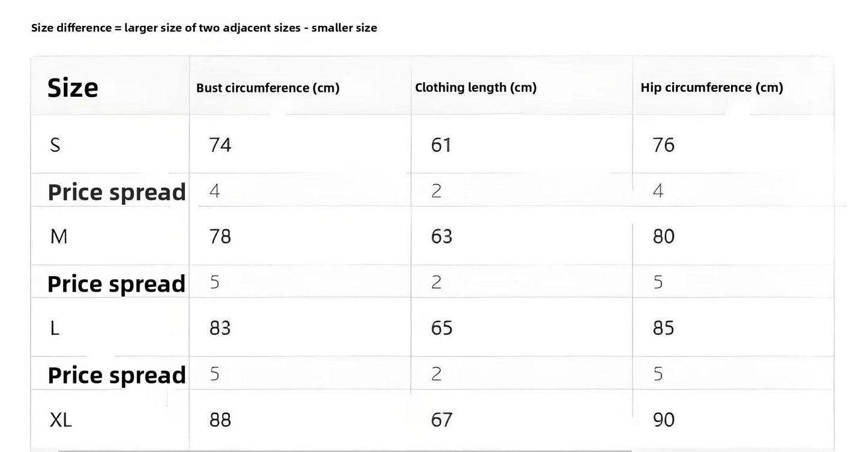Select clothing length value 63
The height and width of the screenshot is (452, 868).
pyautogui.click(x=442, y=237)
